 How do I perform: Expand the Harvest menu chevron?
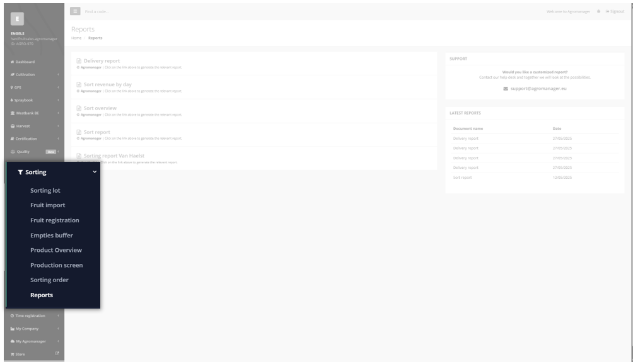[x=58, y=126]
